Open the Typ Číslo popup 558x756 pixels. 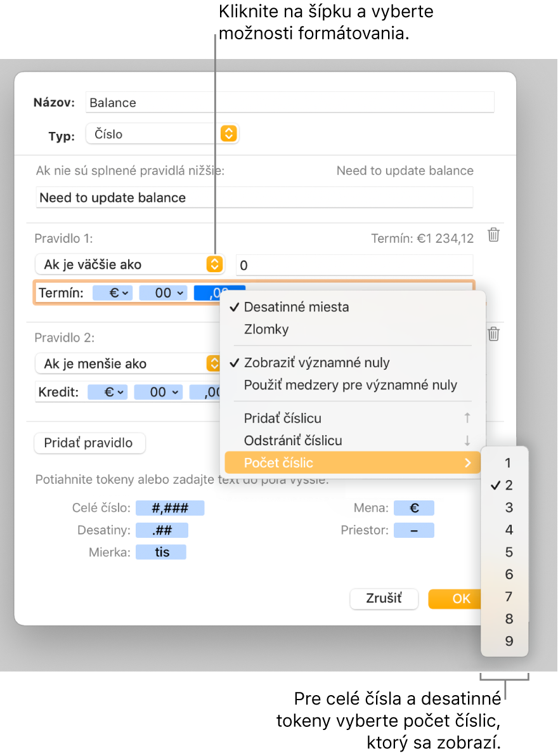pos(162,134)
